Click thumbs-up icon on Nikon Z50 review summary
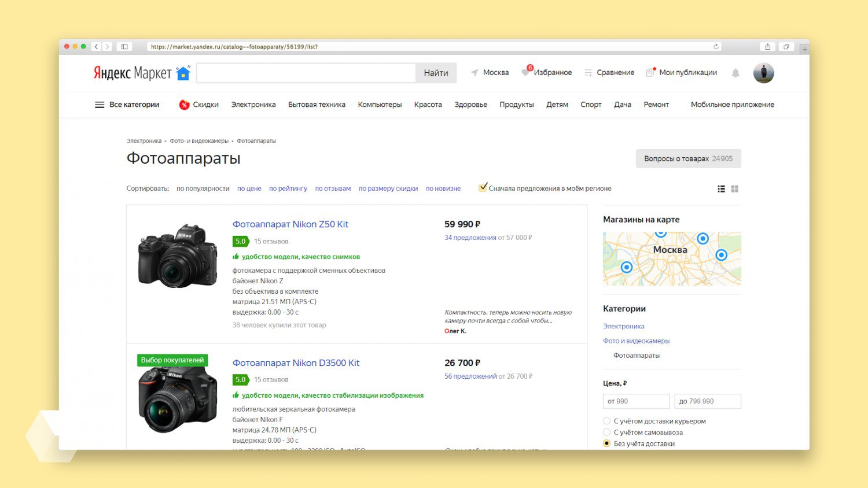This screenshot has width=868, height=488. (x=236, y=256)
